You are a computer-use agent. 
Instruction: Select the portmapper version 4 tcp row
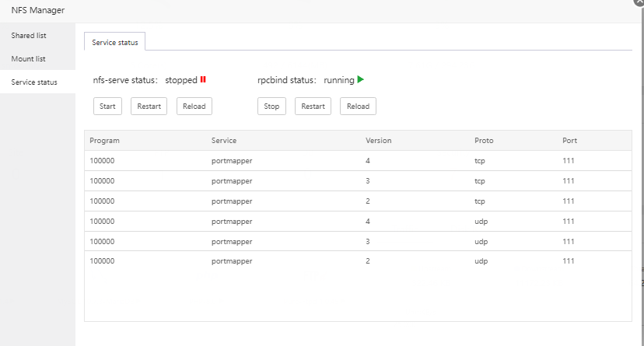(x=358, y=161)
